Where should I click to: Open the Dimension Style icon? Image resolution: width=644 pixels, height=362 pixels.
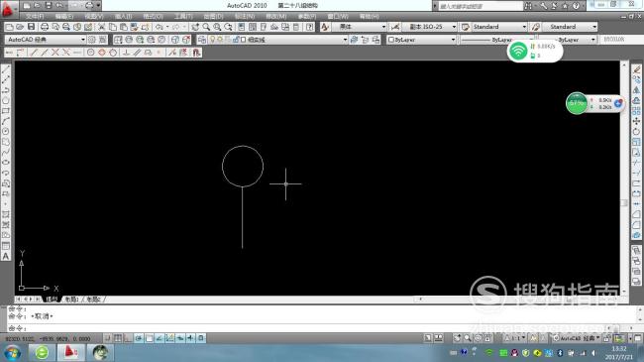pos(394,27)
